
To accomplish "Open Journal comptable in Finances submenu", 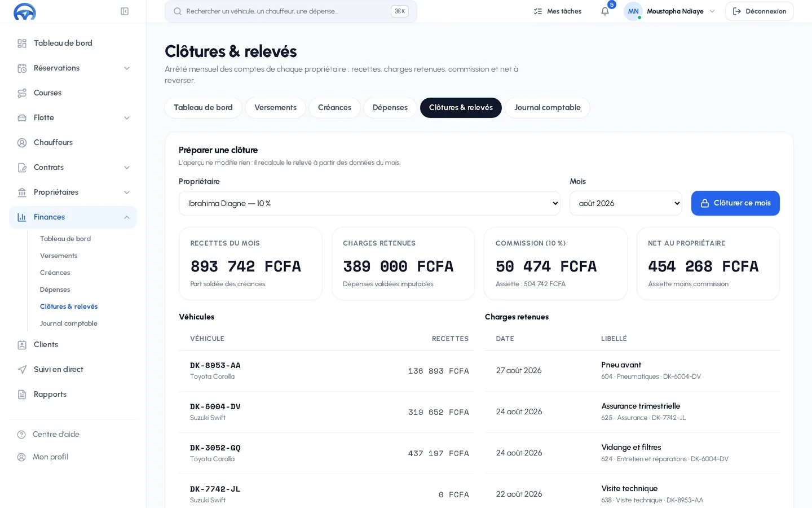I will (x=69, y=323).
